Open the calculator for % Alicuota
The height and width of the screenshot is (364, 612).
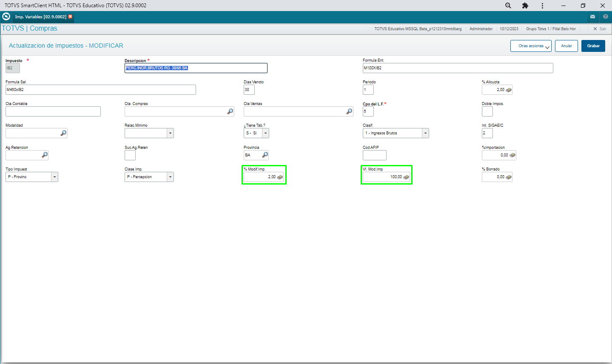click(509, 90)
